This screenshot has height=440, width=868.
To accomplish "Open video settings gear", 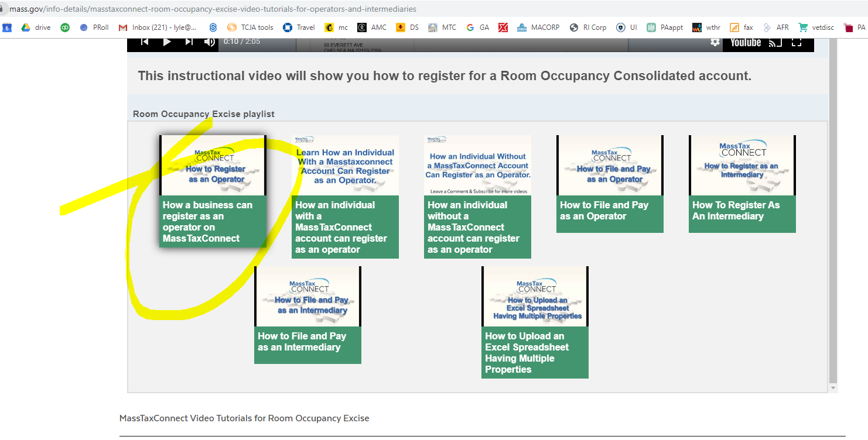I will pos(715,42).
